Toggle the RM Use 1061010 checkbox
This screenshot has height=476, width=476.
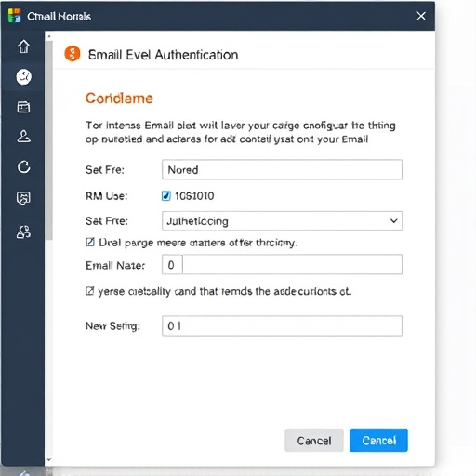(166, 196)
